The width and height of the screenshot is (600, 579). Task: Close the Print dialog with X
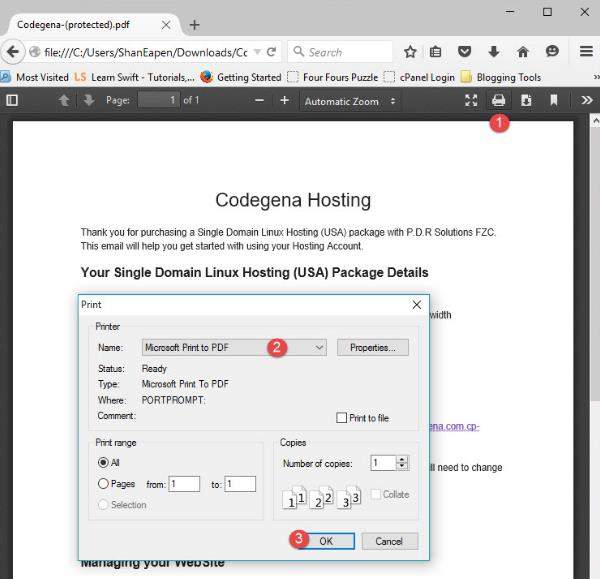coord(417,305)
